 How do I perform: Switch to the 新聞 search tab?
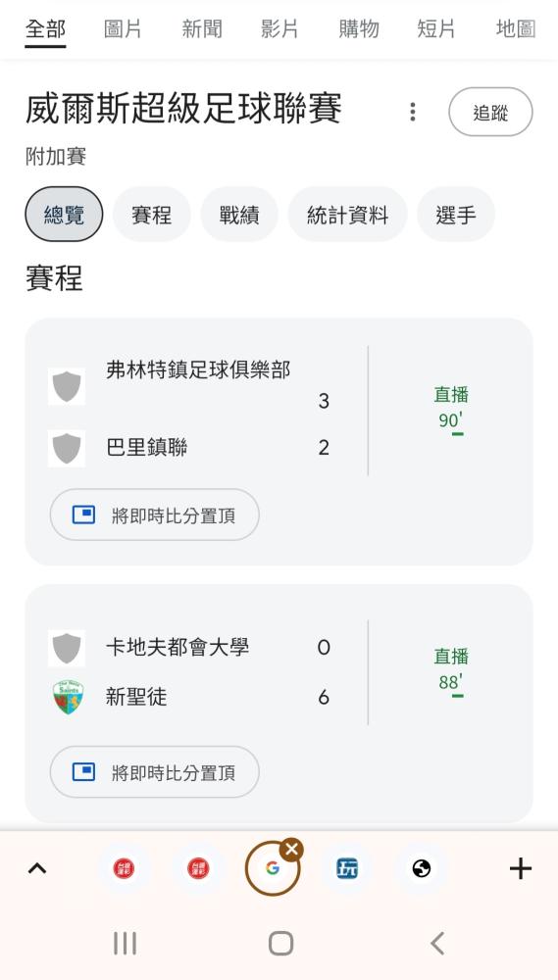pos(202,29)
